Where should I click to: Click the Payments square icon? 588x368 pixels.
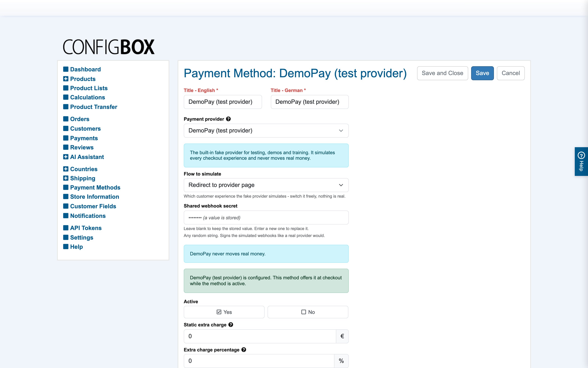tap(66, 138)
